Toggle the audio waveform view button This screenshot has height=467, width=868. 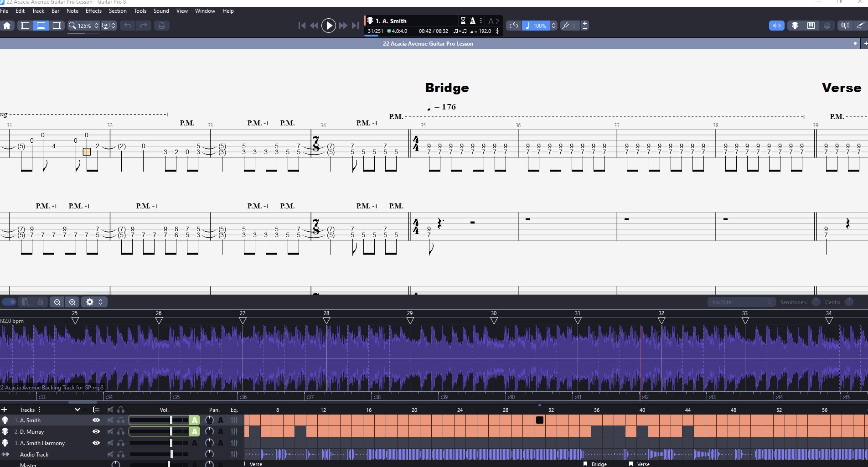(x=777, y=26)
